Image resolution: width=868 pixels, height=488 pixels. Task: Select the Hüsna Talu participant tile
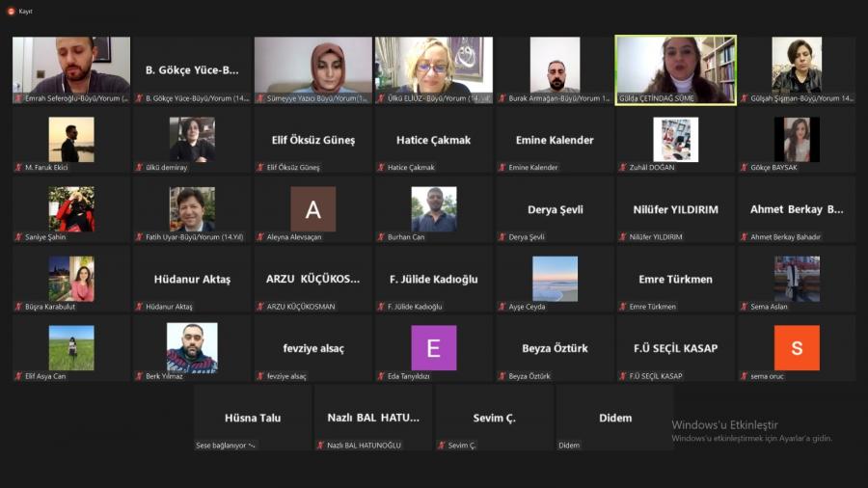click(x=253, y=418)
